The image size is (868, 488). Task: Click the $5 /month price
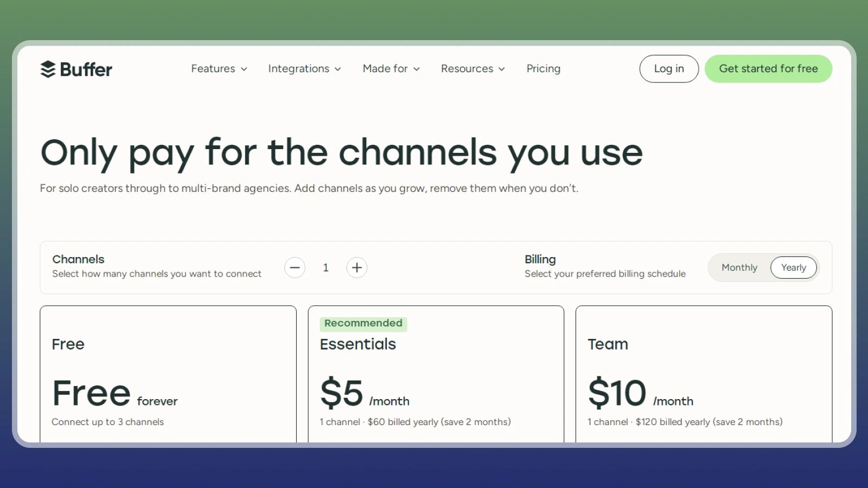click(365, 393)
